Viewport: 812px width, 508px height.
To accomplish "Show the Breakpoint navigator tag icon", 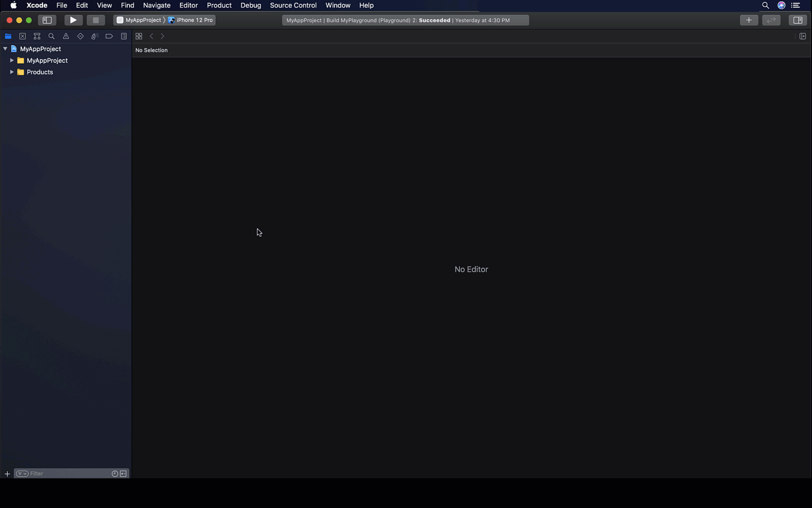I will (109, 36).
